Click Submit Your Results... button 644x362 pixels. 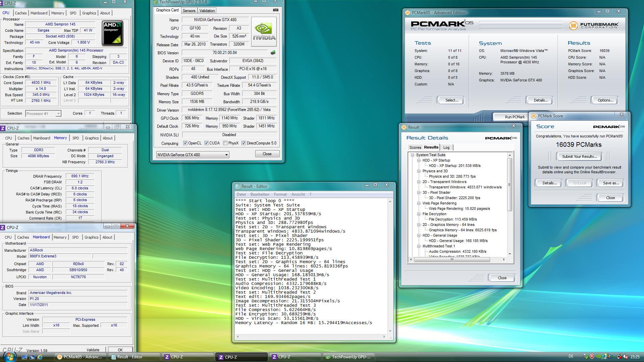click(579, 157)
